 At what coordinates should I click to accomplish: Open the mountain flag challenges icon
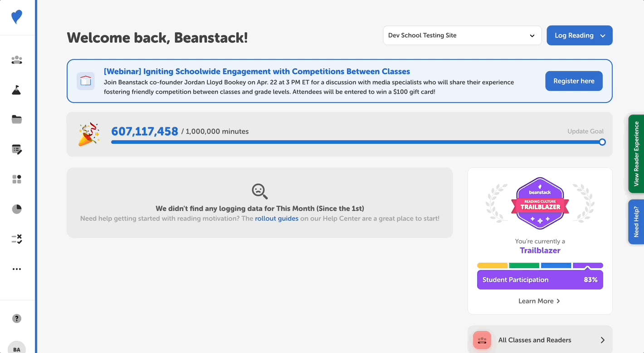tap(17, 90)
